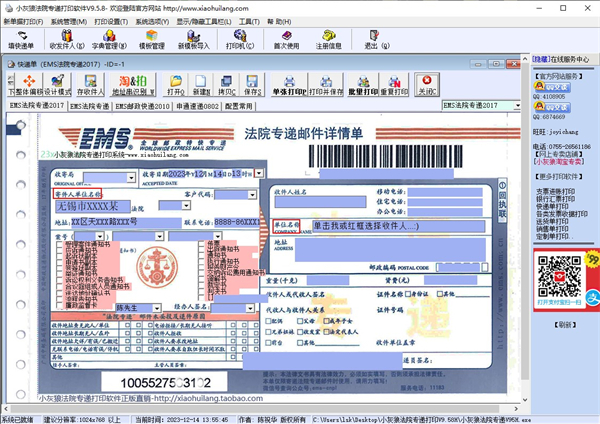Tick 前台 checkbox

(268, 342)
